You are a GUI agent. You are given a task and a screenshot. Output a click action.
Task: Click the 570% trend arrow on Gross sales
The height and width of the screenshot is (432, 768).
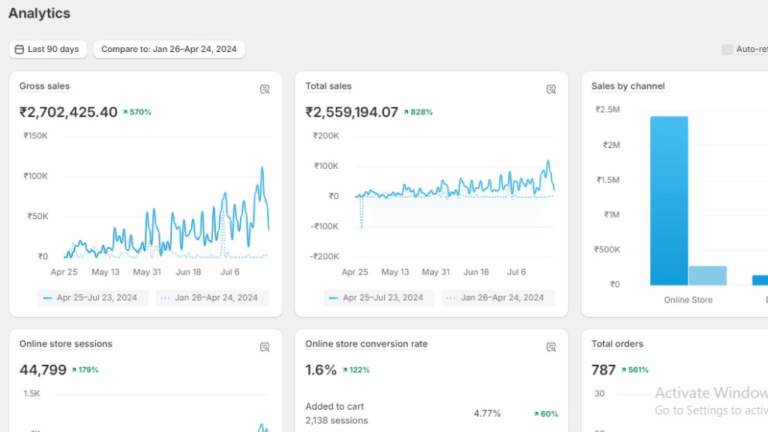pyautogui.click(x=126, y=112)
